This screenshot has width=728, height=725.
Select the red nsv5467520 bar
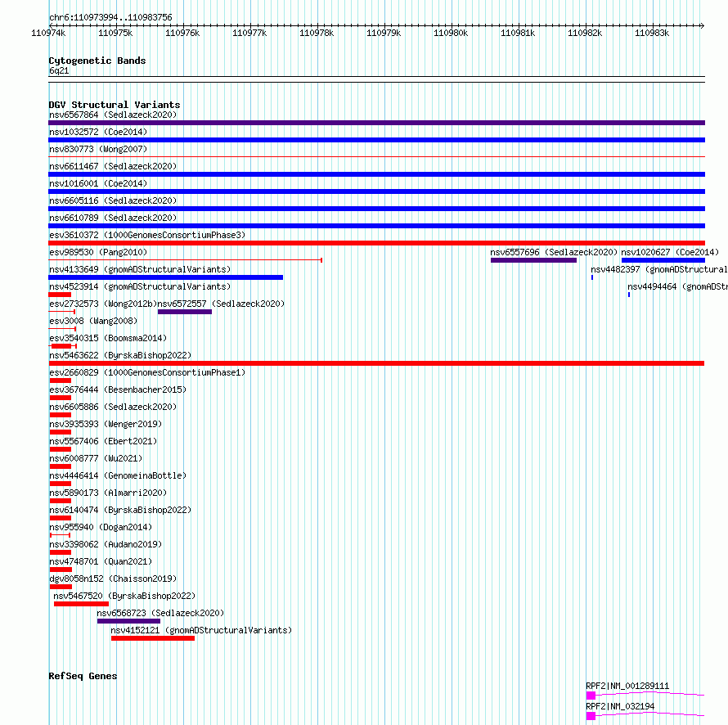click(x=81, y=604)
